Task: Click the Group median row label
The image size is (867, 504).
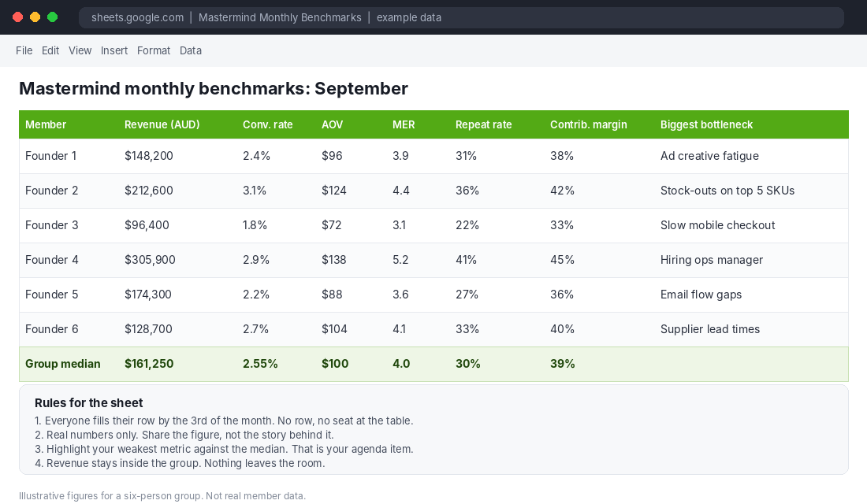Action: (x=63, y=364)
